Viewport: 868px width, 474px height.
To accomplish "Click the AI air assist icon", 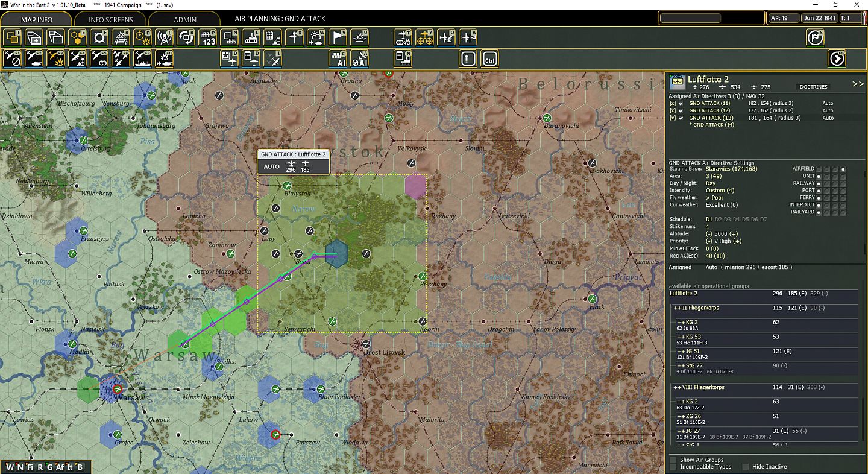I will tap(338, 58).
